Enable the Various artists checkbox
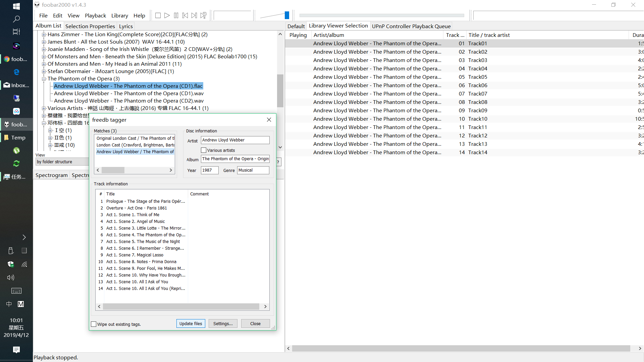644x362 pixels. [x=204, y=150]
